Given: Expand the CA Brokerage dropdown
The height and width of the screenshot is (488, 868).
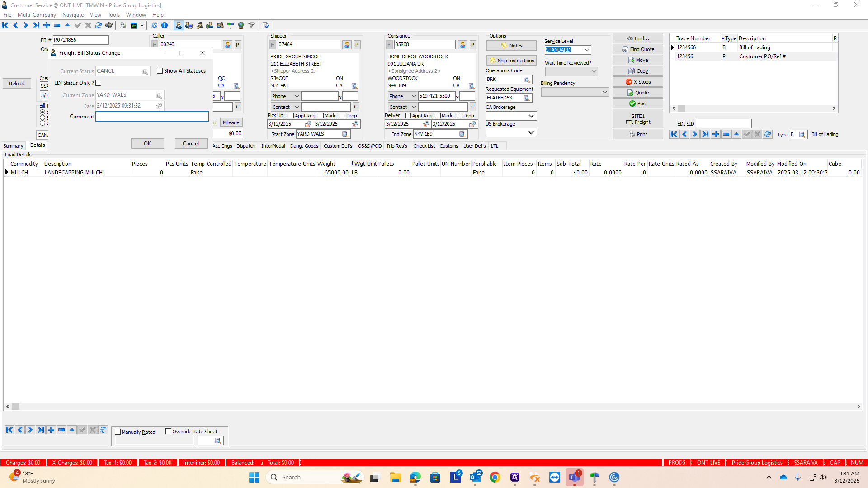Looking at the screenshot, I should pos(531,116).
